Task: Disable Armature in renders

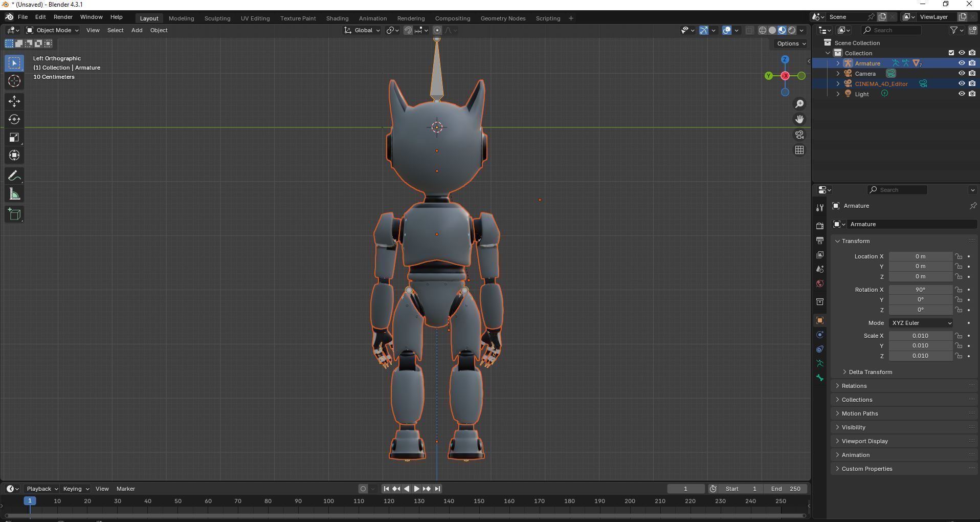Action: tap(972, 63)
